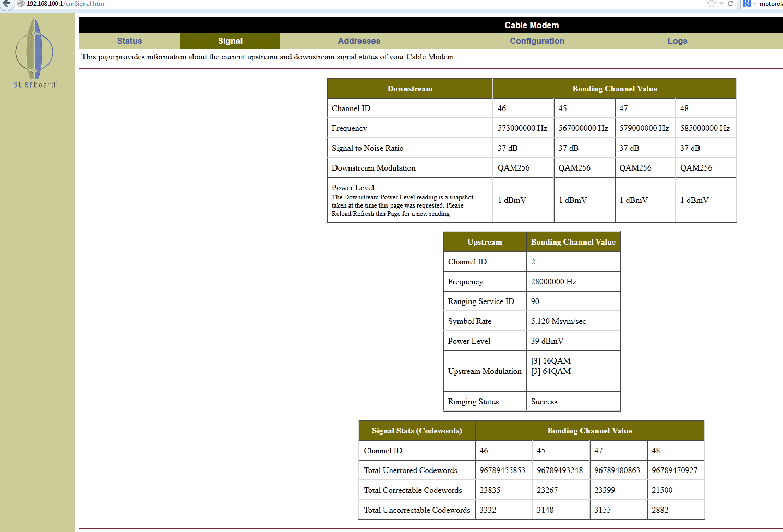Click the upstream Ranging Status Success cell
This screenshot has height=532, width=783.
572,402
